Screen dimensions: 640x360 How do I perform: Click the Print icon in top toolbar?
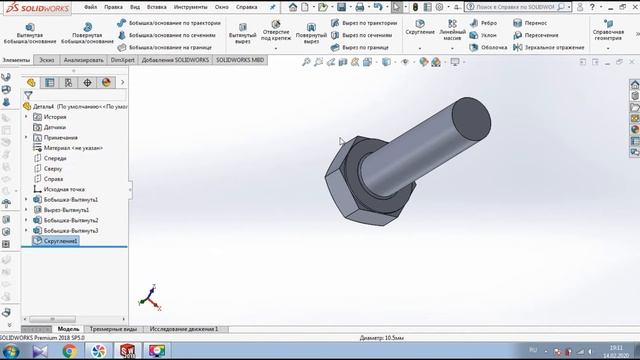(360, 7)
